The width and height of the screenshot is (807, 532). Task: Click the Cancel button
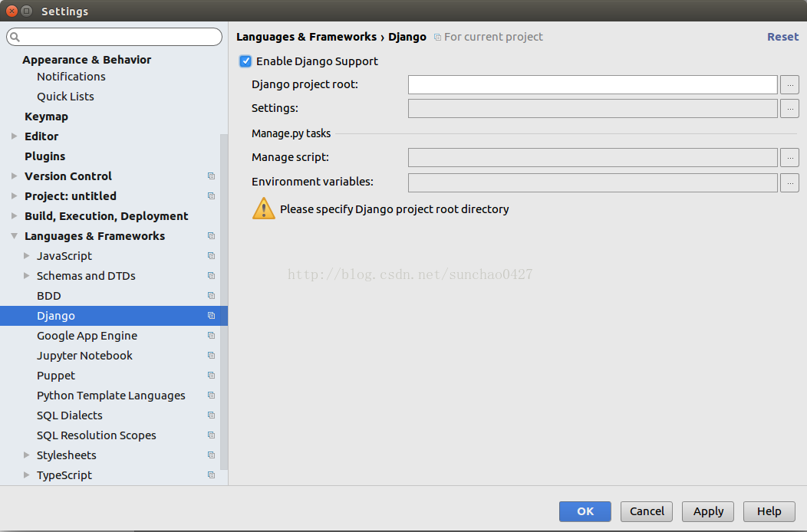tap(647, 511)
